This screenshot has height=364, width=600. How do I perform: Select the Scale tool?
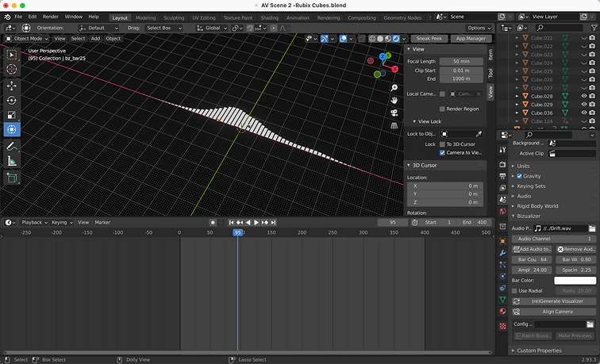(12, 115)
